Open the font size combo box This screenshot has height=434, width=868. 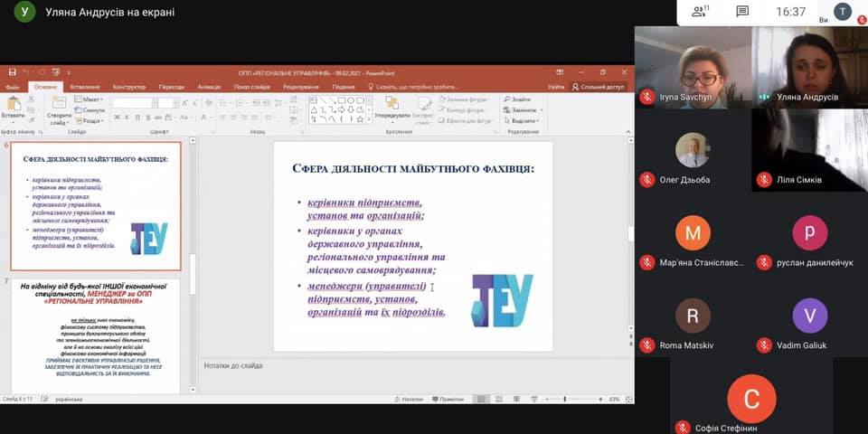click(168, 103)
